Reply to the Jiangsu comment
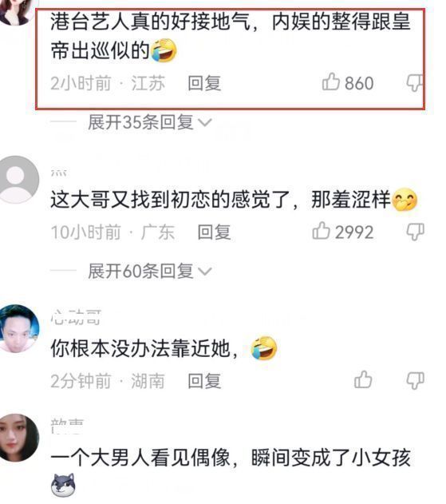The width and height of the screenshot is (446, 504). pyautogui.click(x=204, y=83)
